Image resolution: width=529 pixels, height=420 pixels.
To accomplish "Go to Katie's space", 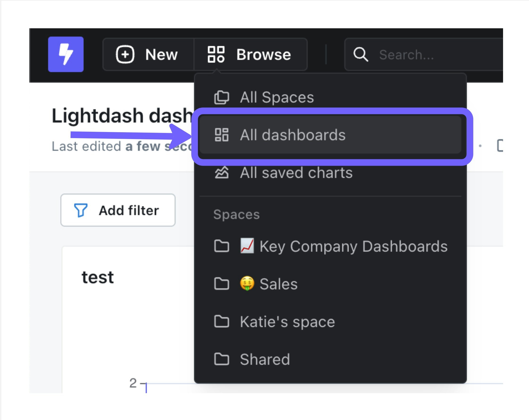I will (287, 322).
